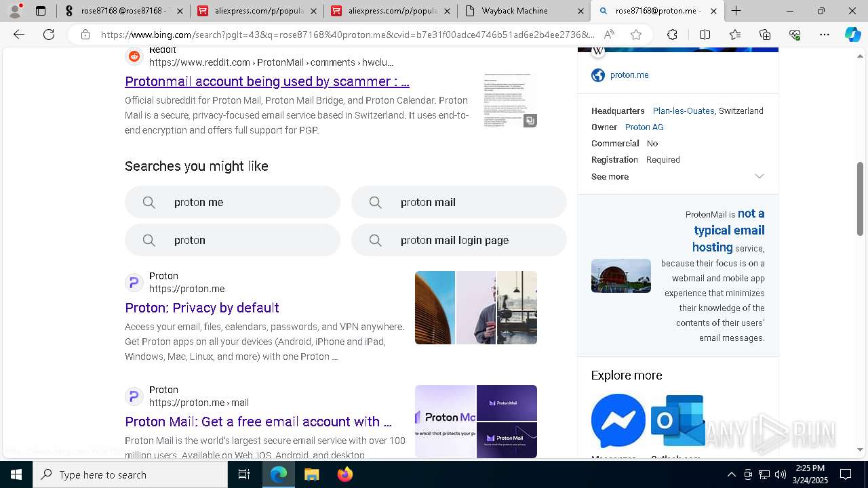Open Protonmail account being used by scammer result

click(x=267, y=81)
